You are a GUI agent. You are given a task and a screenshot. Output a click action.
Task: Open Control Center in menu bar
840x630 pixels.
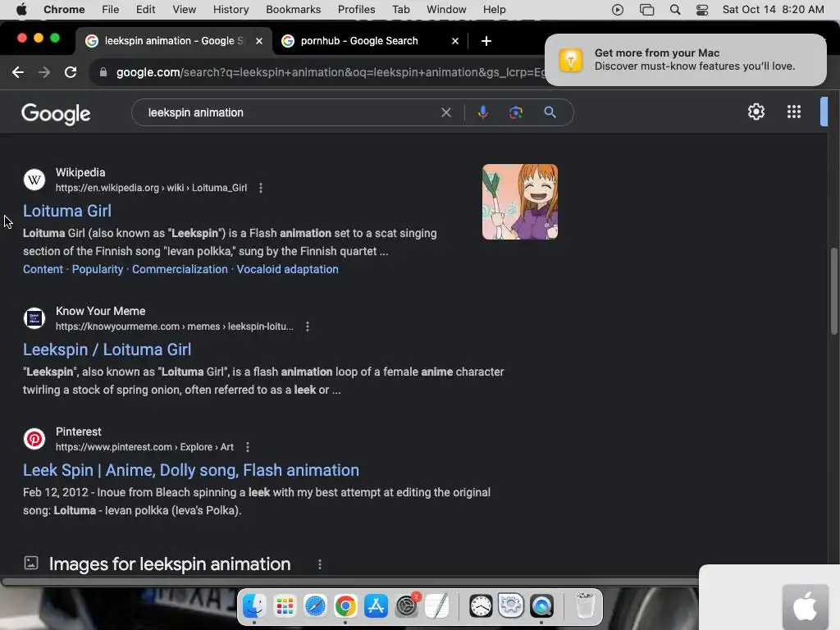coord(702,10)
